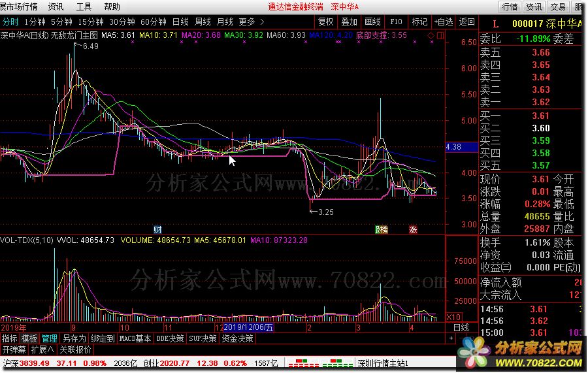Click the 委比 -11.89% value
Screen dimensions: 588x373
point(533,39)
